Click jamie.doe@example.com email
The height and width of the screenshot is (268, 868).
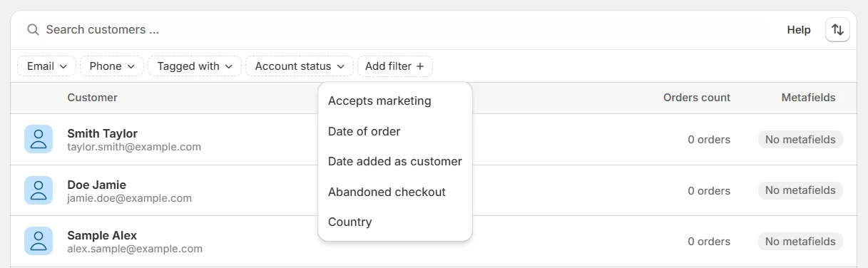[x=129, y=198]
